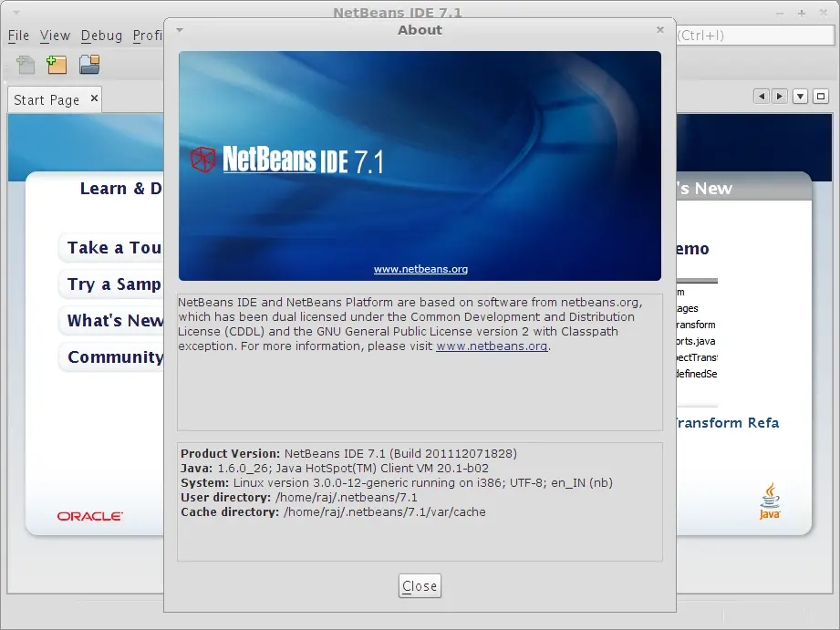Click the Learn & Discover heading tab
The height and width of the screenshot is (630, 840).
pyautogui.click(x=121, y=189)
